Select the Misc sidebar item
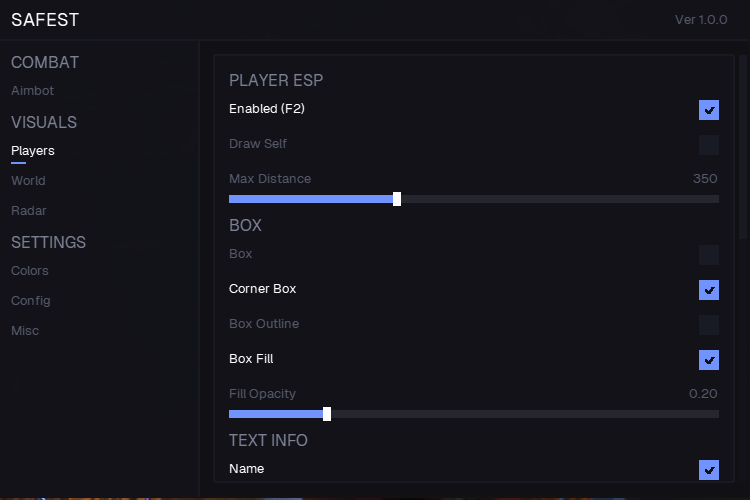Viewport: 750px width, 500px height. [x=25, y=331]
